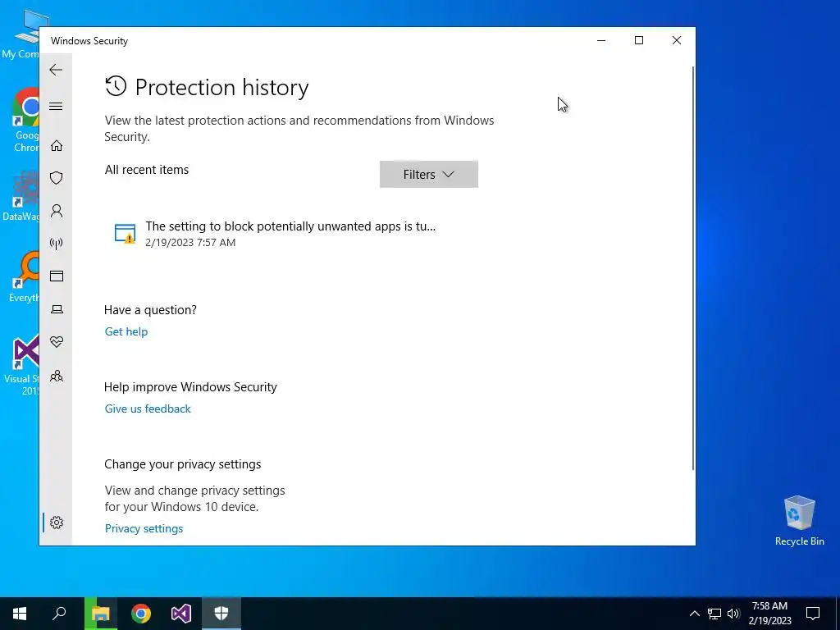
Task: Close the Windows Security window
Action: tap(677, 40)
